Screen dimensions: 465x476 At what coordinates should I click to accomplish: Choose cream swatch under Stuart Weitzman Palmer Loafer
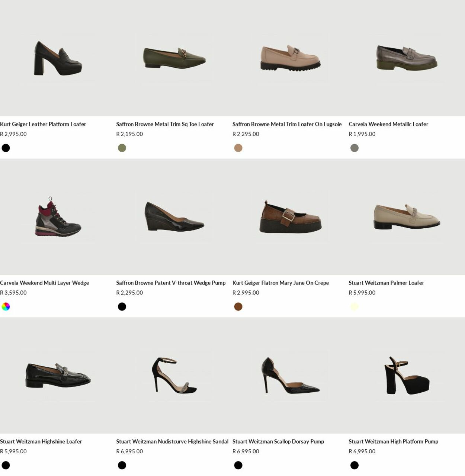point(355,307)
